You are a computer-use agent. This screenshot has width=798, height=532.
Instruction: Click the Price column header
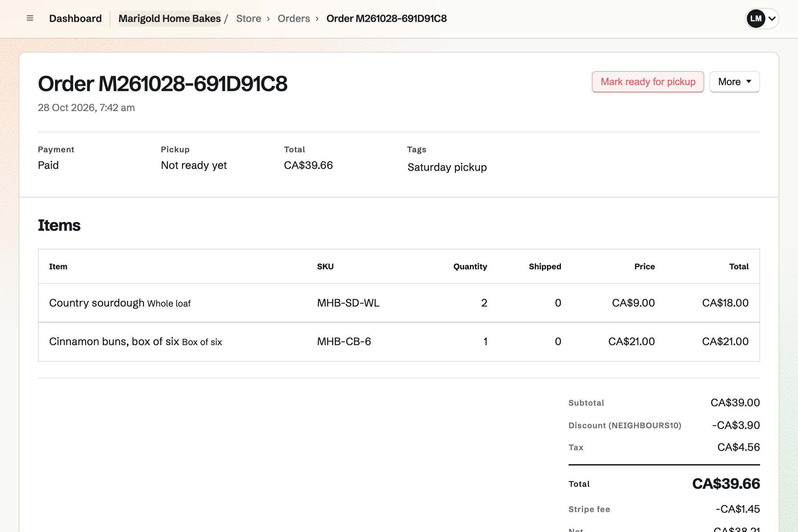point(645,266)
